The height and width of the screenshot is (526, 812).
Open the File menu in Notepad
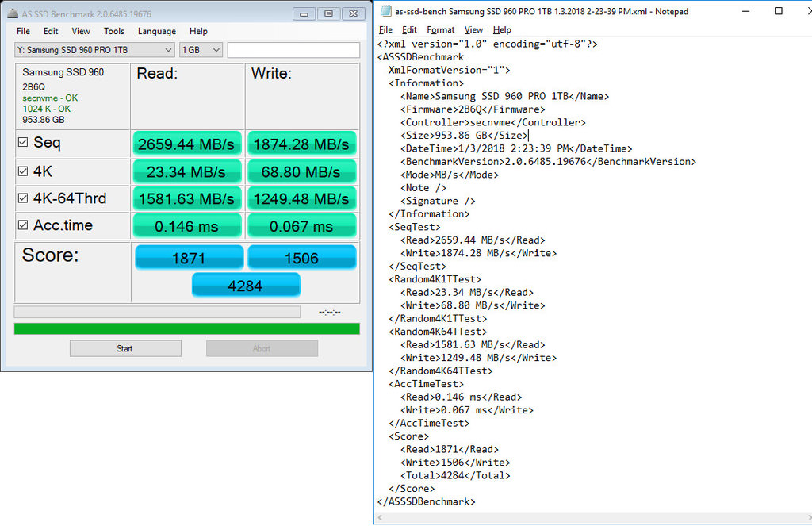pos(386,30)
